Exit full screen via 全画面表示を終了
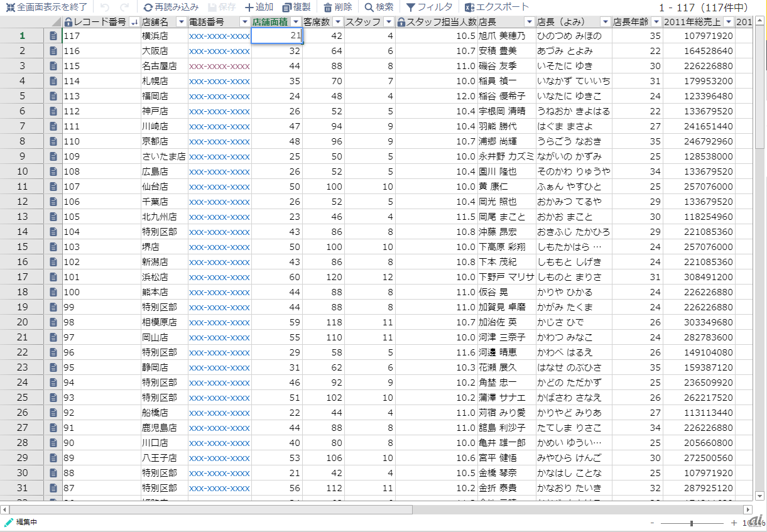The height and width of the screenshot is (532, 767). pos(46,8)
